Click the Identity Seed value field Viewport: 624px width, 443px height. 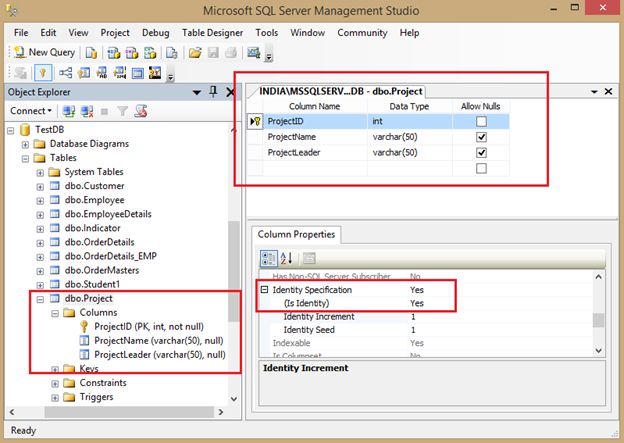pyautogui.click(x=499, y=330)
